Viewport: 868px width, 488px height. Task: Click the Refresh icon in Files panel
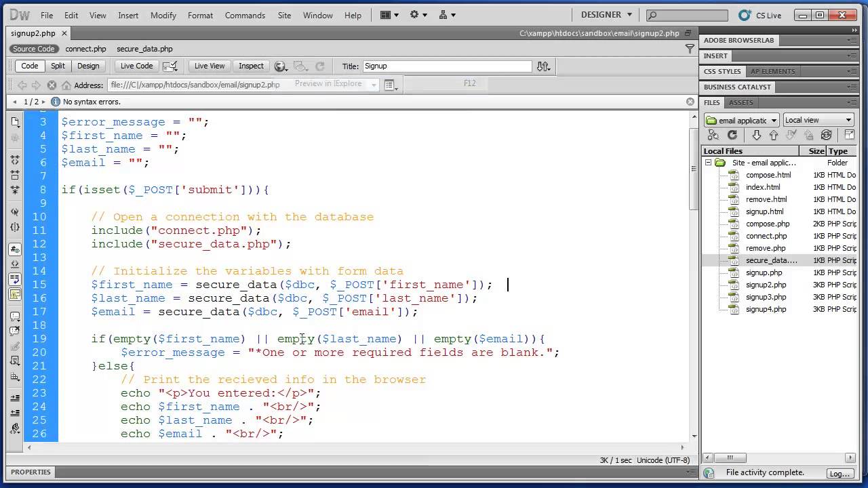click(732, 135)
